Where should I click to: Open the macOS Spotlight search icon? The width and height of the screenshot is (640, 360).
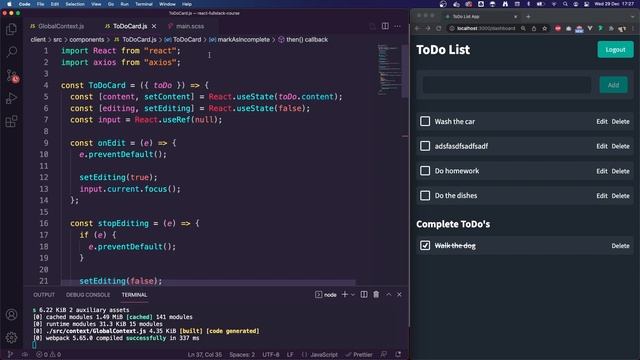[565, 4]
